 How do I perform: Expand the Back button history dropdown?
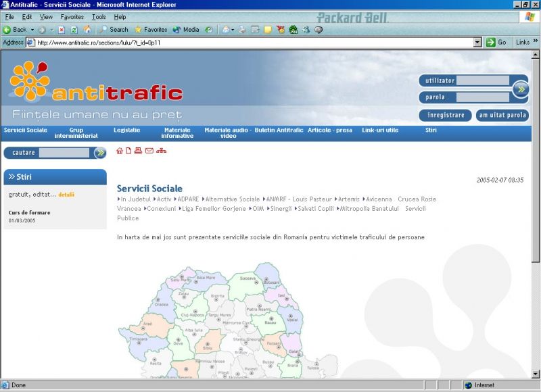32,30
